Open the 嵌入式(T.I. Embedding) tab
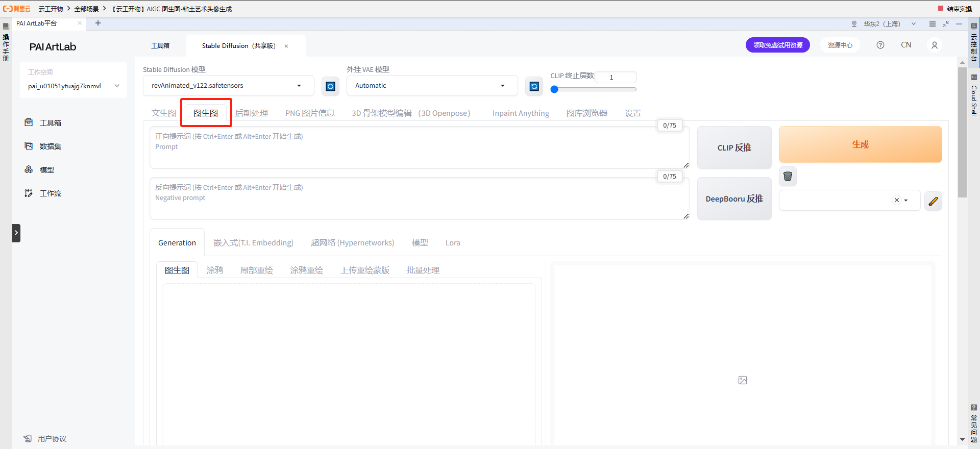980x449 pixels. coord(253,243)
